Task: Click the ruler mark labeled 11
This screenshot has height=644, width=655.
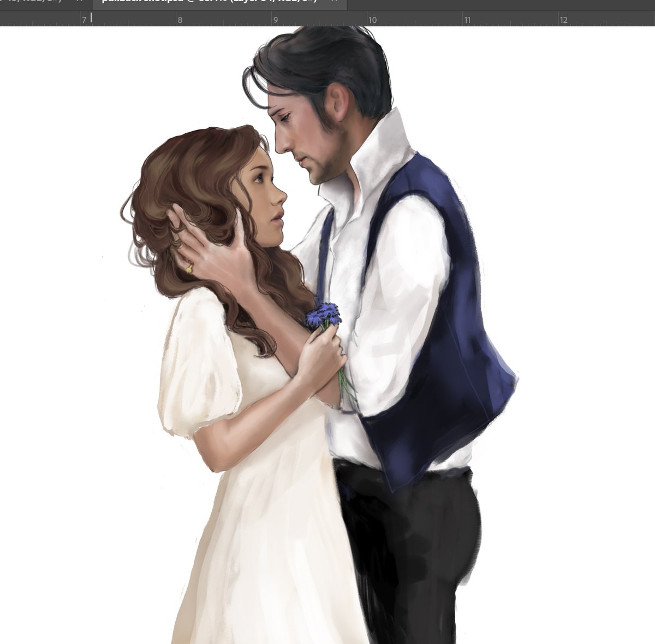Action: pos(468,20)
